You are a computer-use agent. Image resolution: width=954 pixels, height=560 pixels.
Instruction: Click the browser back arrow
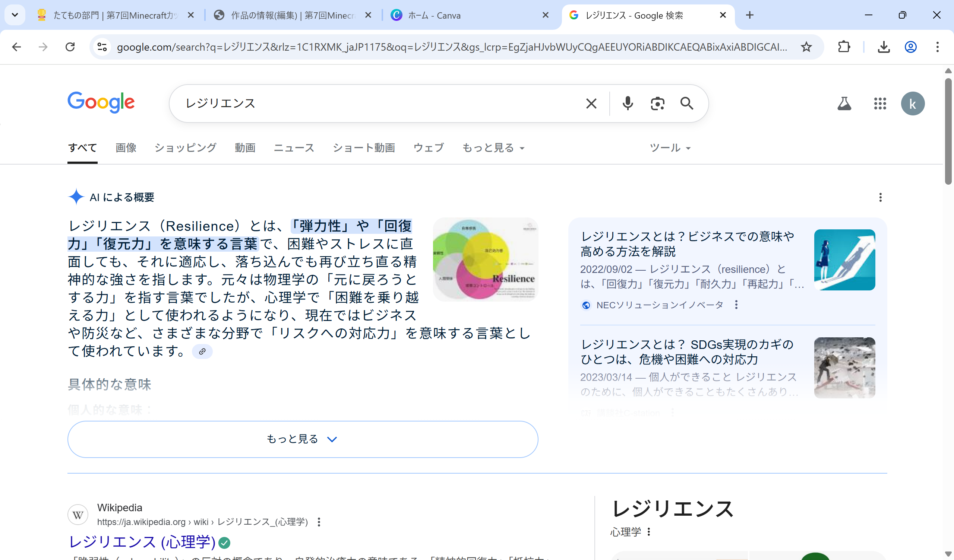[16, 47]
